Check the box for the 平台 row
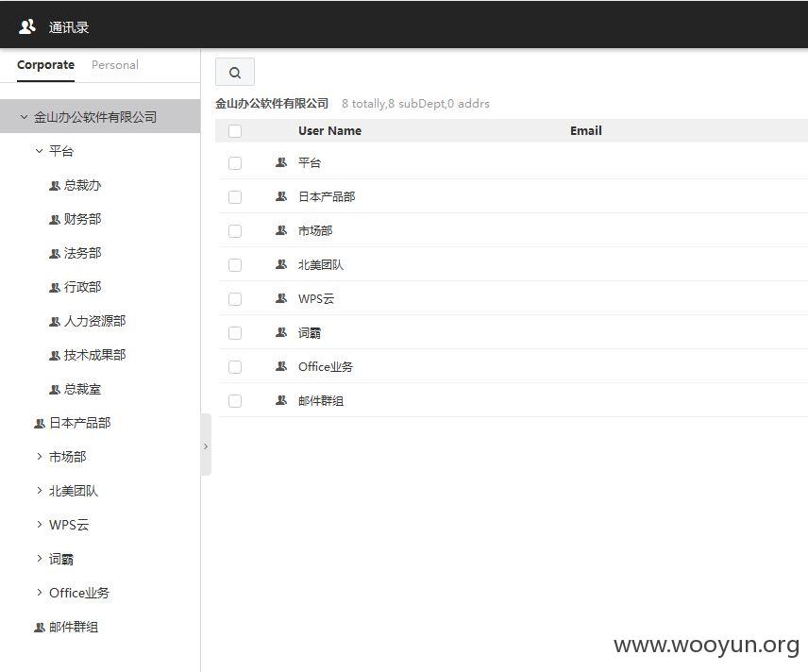This screenshot has height=672, width=808. [235, 163]
